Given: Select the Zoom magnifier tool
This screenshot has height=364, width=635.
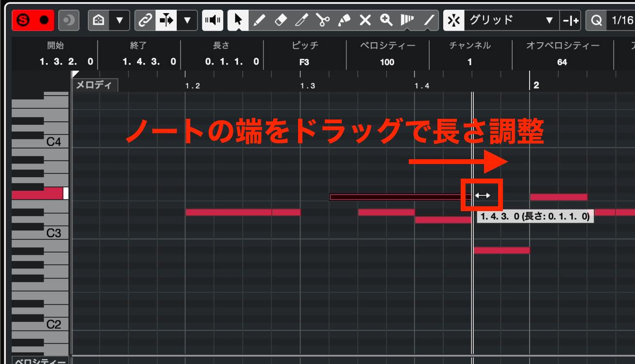Looking at the screenshot, I should click(x=386, y=20).
